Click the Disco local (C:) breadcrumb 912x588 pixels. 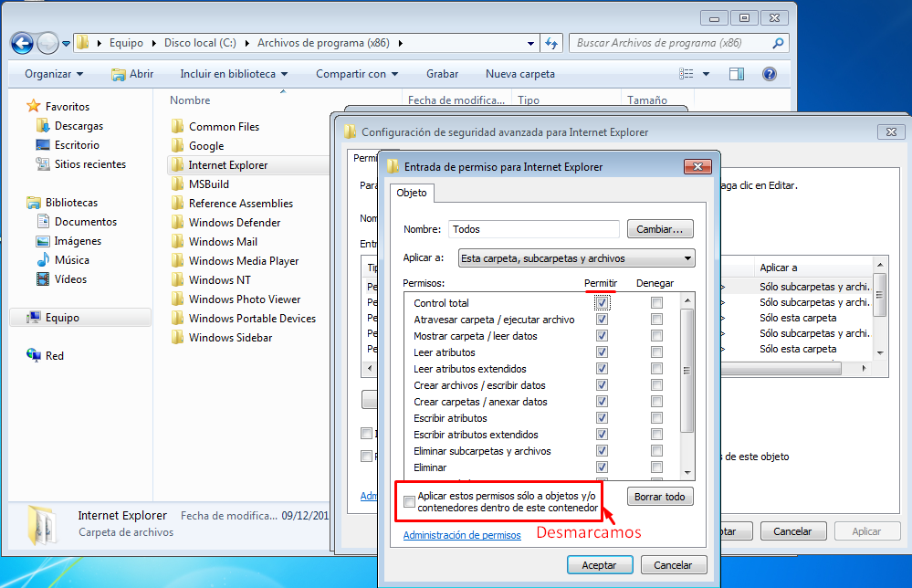tap(200, 43)
